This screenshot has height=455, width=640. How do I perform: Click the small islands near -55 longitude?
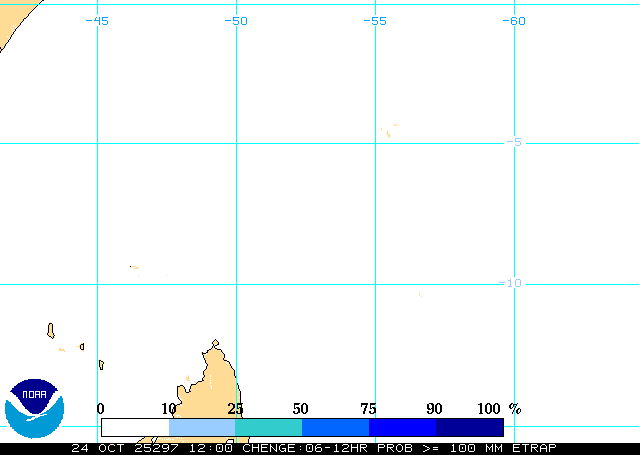[388, 131]
